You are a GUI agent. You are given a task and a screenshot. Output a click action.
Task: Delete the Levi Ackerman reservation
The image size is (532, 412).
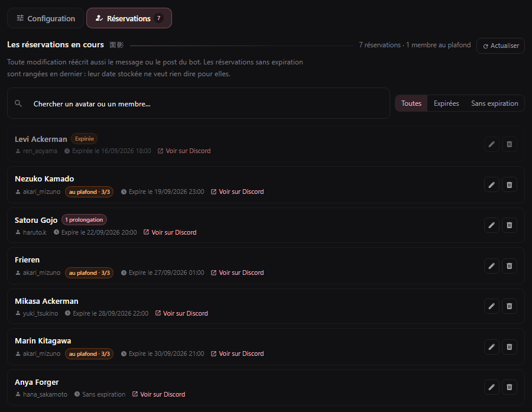[510, 144]
